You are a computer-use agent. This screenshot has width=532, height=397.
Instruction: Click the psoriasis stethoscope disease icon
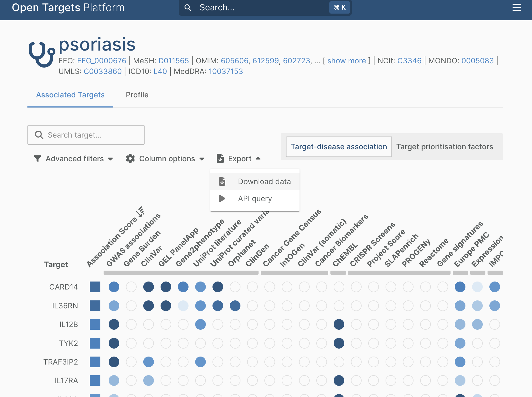coord(42,54)
